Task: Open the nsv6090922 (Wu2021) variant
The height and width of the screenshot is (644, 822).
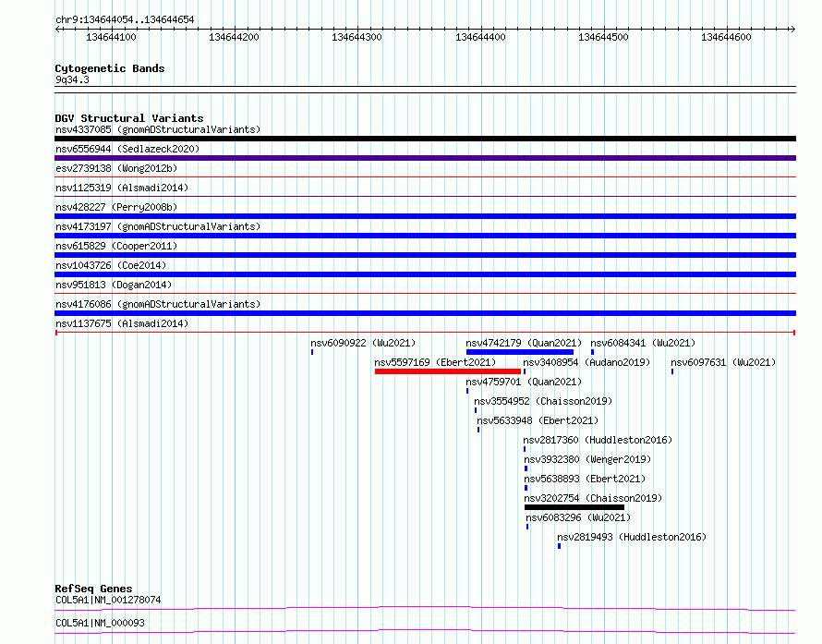Action: [x=363, y=343]
